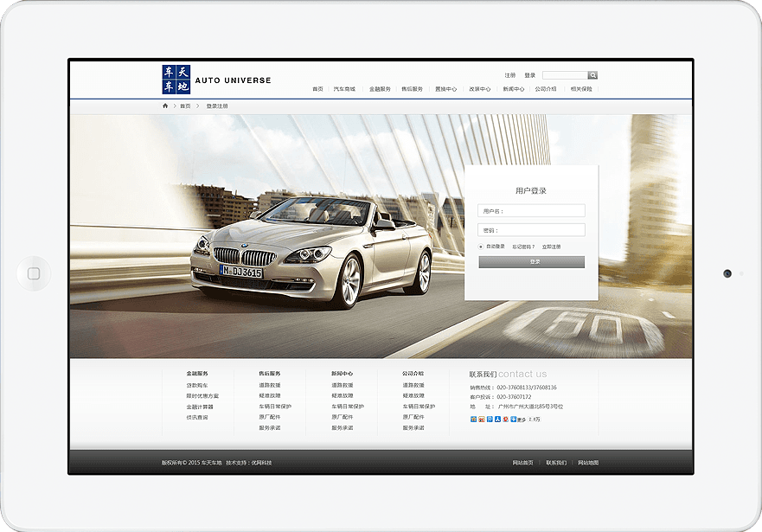Click 注册 link at top right
Image resolution: width=762 pixels, height=532 pixels.
(510, 75)
